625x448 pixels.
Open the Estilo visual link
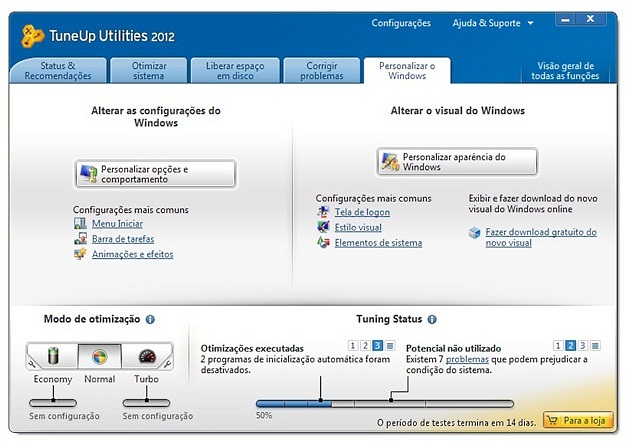click(358, 227)
